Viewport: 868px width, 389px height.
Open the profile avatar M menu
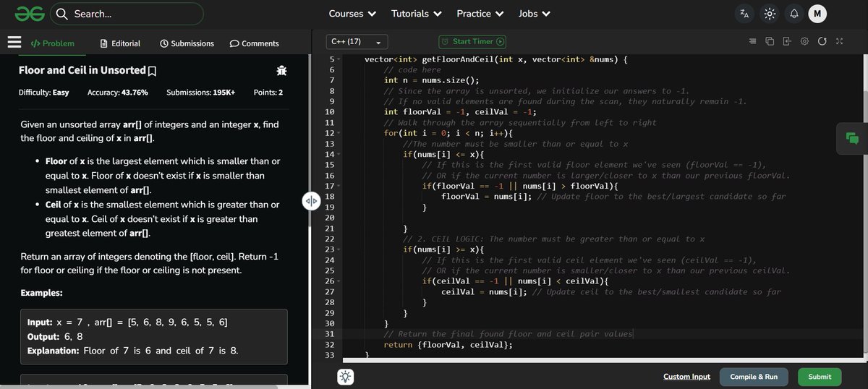click(817, 13)
